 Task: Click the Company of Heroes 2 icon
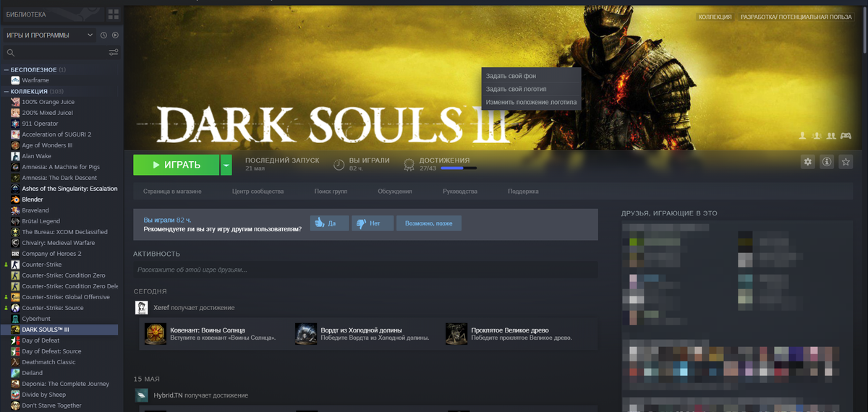click(x=15, y=254)
